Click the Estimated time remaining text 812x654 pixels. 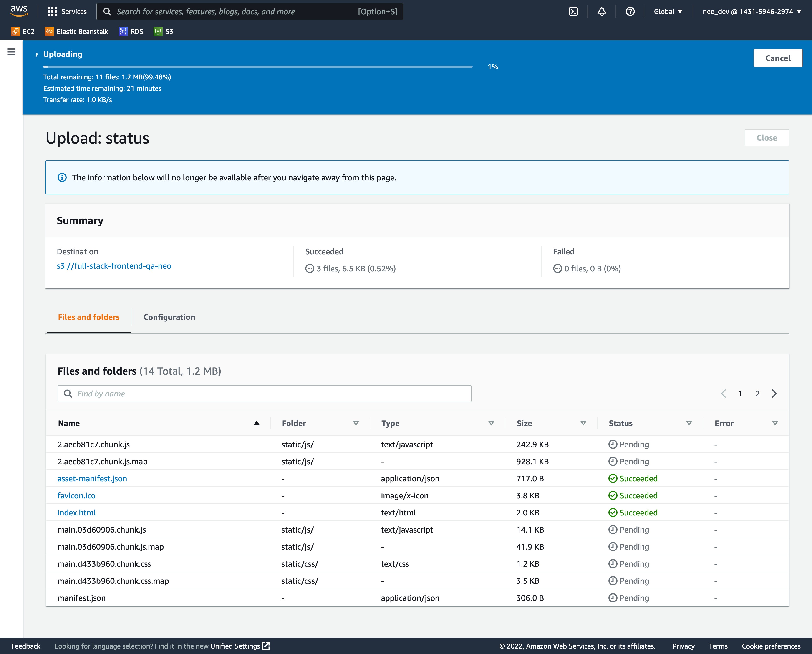click(x=102, y=88)
